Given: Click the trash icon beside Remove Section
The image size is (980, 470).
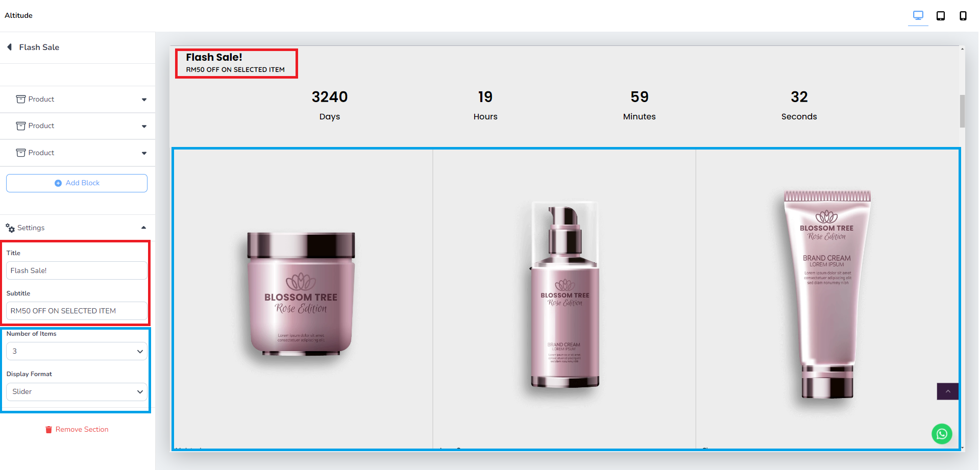Looking at the screenshot, I should (x=49, y=430).
